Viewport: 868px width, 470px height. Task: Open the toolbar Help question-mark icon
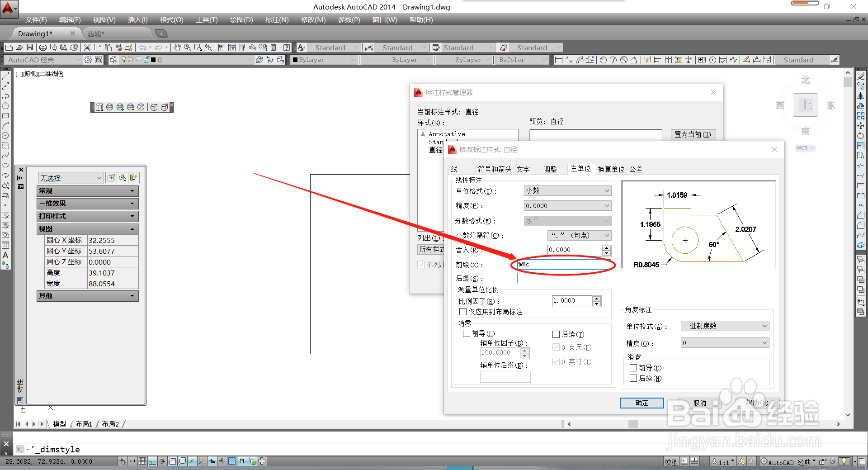tap(287, 47)
